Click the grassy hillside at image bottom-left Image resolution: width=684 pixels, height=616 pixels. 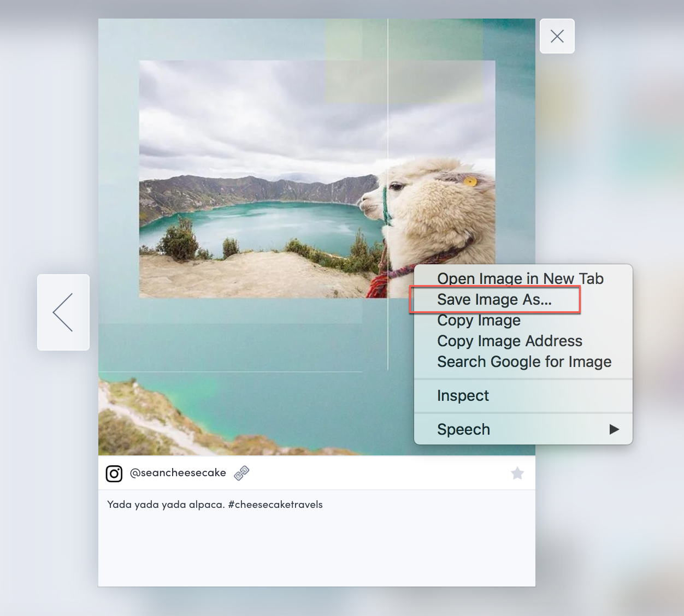pos(137,415)
